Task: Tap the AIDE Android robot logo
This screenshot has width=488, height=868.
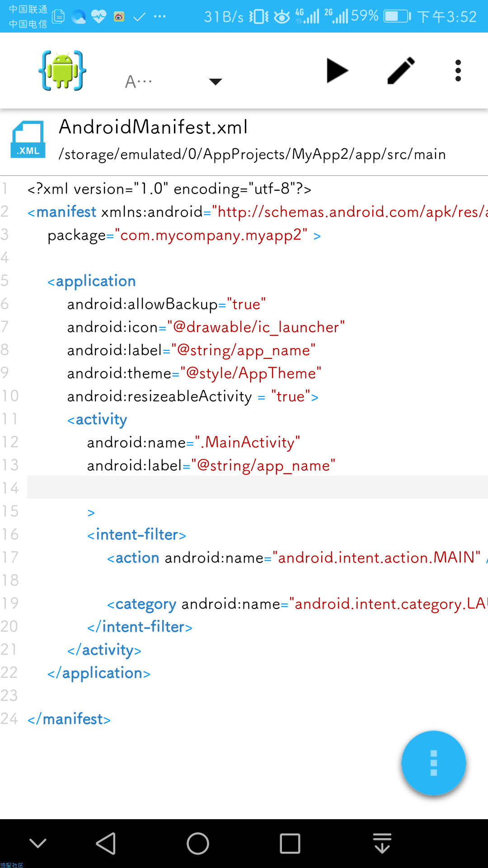Action: (62, 71)
